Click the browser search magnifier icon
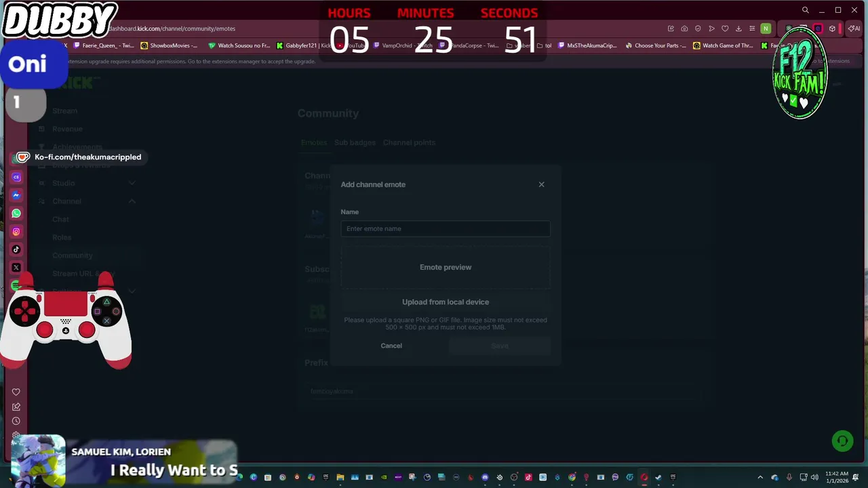Image resolution: width=868 pixels, height=488 pixels. point(805,10)
